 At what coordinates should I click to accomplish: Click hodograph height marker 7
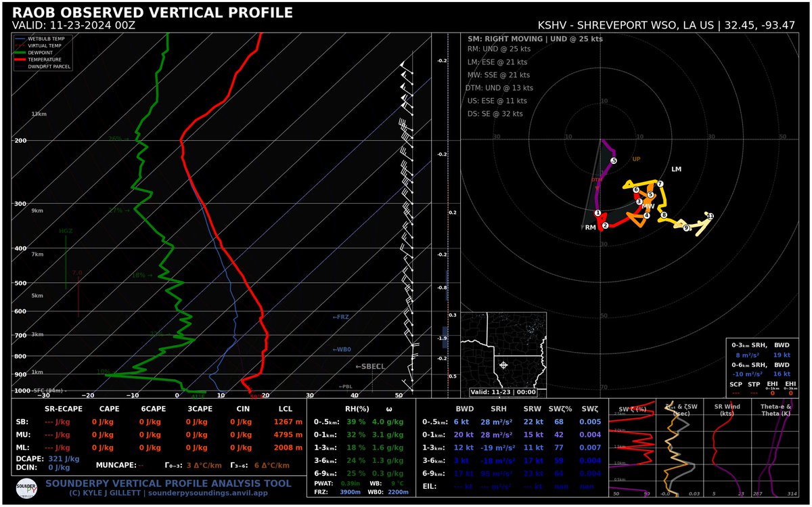coord(660,184)
